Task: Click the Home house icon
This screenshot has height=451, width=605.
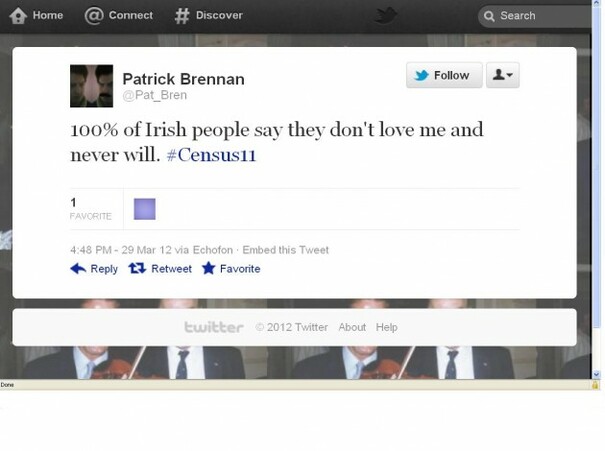Action: pyautogui.click(x=18, y=16)
